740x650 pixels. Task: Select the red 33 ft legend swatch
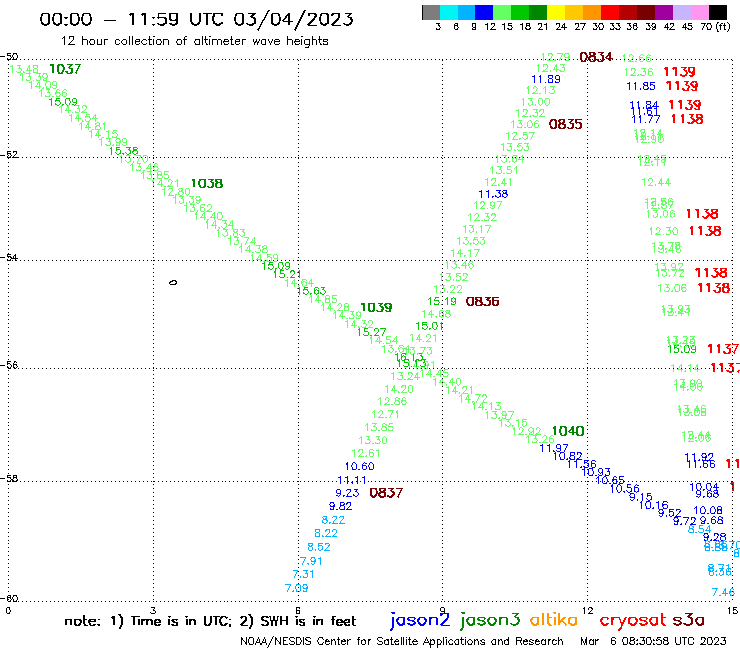point(609,12)
